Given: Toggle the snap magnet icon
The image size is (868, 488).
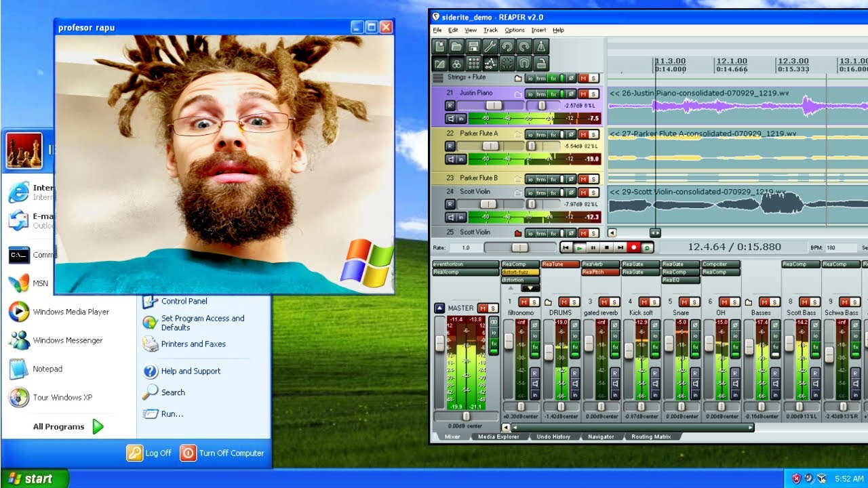Looking at the screenshot, I should click(524, 63).
